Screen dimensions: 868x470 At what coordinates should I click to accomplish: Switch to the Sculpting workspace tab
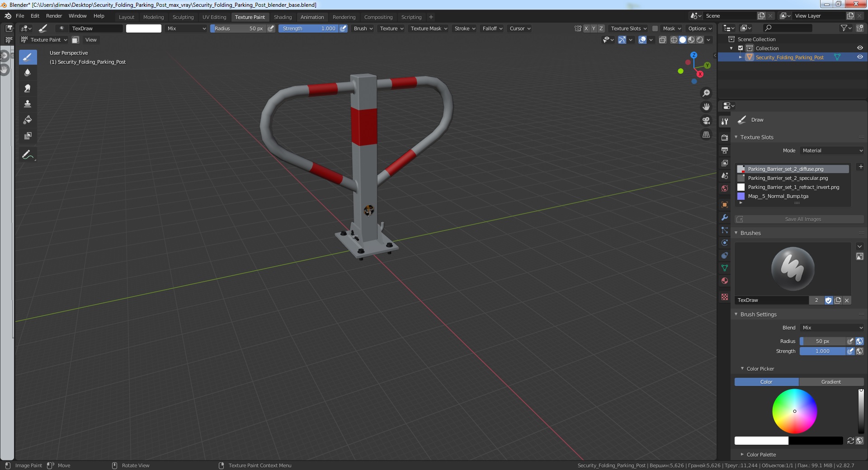183,17
